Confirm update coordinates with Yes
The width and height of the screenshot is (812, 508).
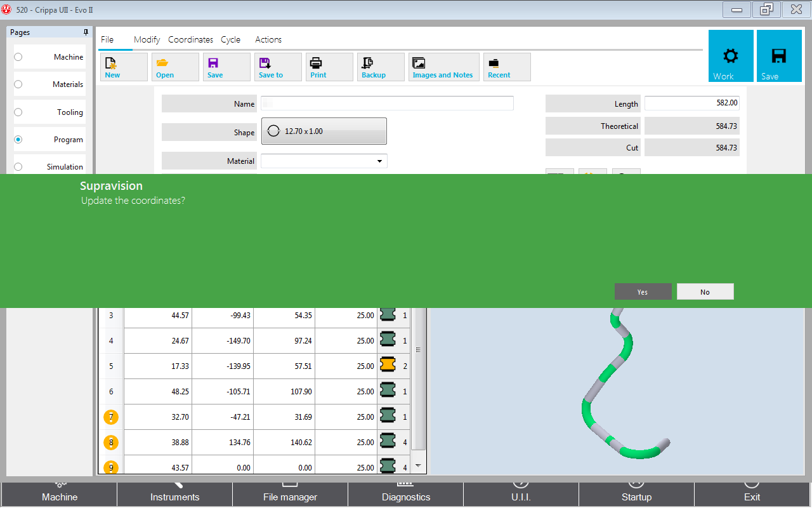643,292
